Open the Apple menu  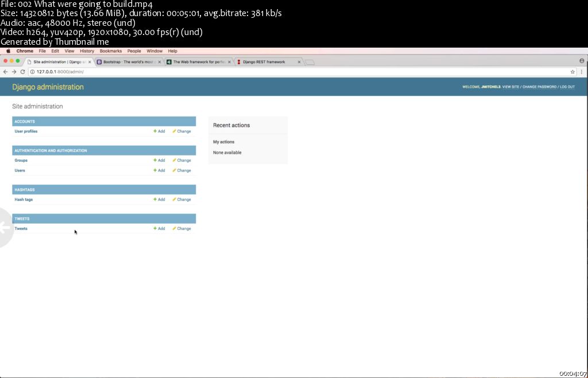tap(8, 51)
